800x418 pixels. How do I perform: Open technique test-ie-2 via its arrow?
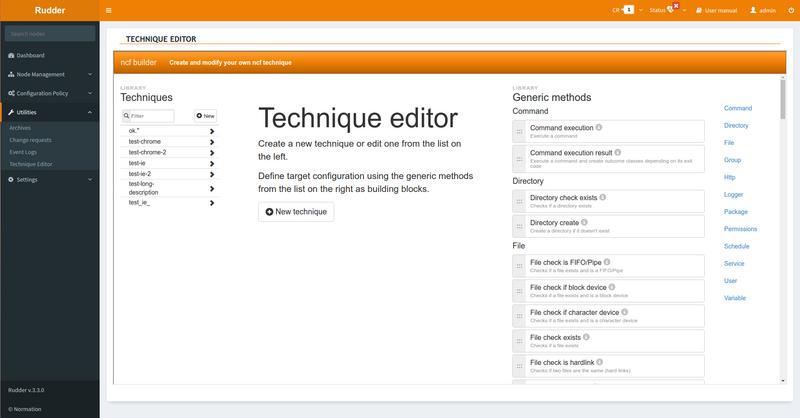tap(212, 174)
